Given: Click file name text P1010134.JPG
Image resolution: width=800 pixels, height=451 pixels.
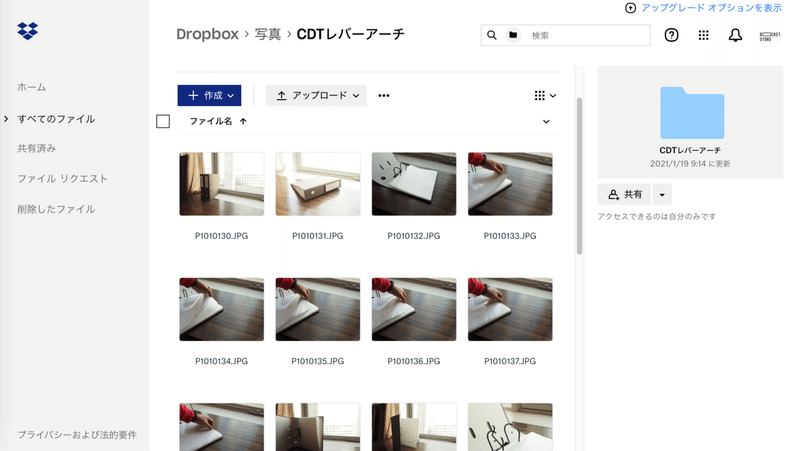Looking at the screenshot, I should point(221,361).
